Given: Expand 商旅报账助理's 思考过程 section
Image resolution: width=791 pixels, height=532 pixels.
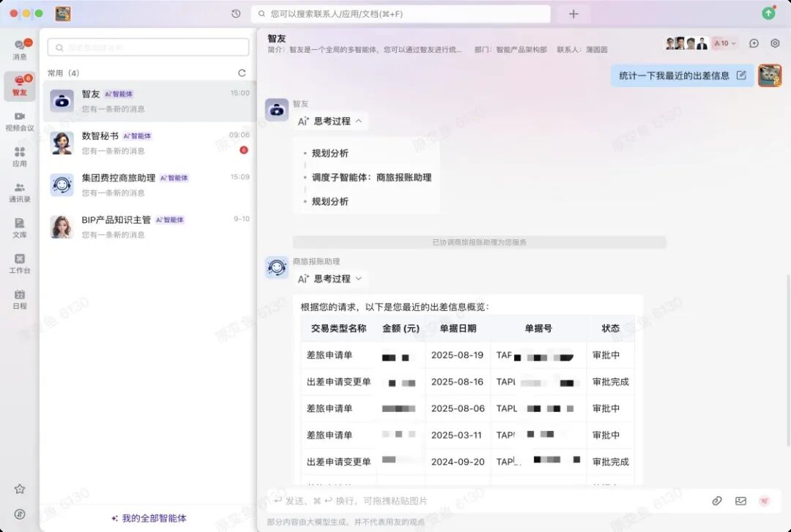Looking at the screenshot, I should pyautogui.click(x=330, y=279).
